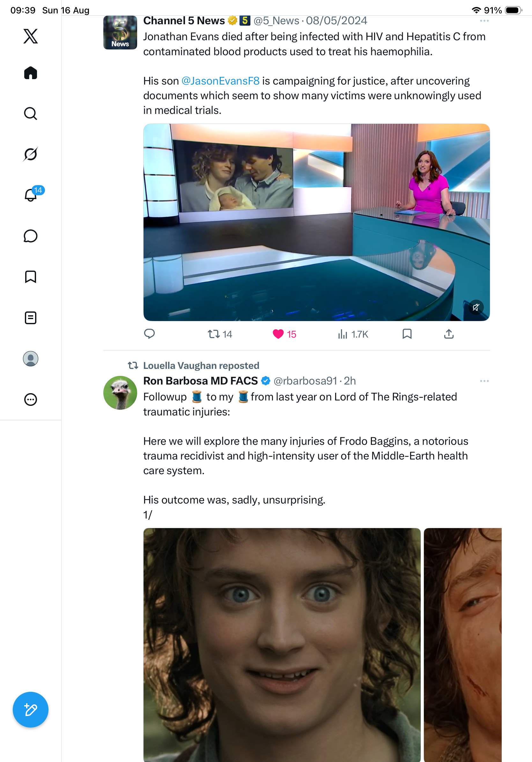This screenshot has width=532, height=762.
Task: Open the Profile avatar icon
Action: 31,359
